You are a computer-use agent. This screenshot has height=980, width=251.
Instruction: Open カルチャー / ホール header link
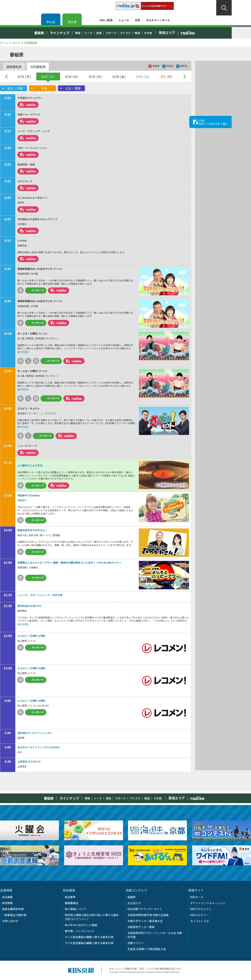158,20
